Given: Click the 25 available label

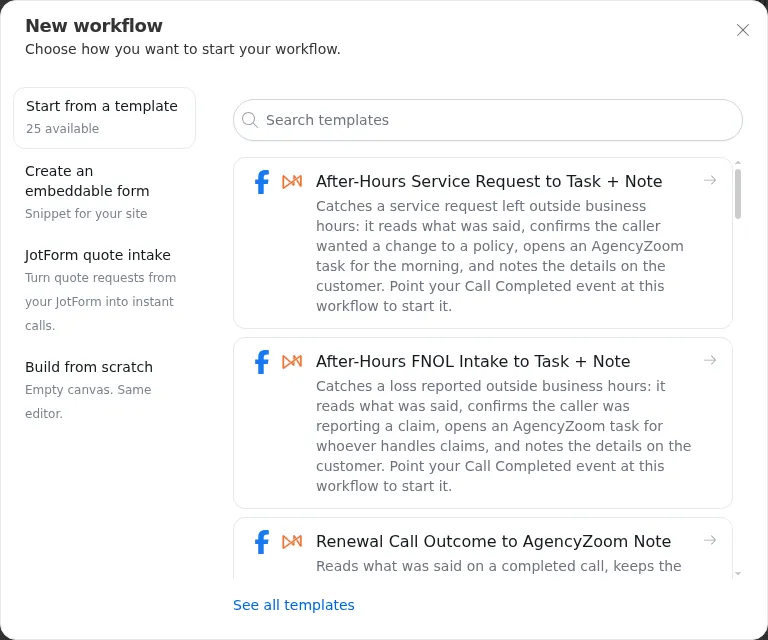Looking at the screenshot, I should pos(62,128).
